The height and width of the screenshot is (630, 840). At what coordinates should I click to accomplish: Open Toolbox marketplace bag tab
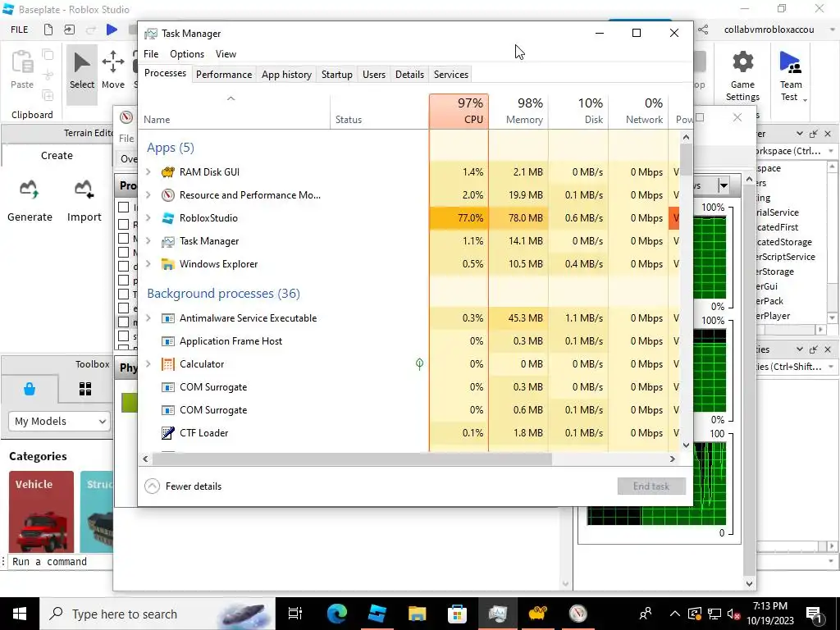click(30, 389)
